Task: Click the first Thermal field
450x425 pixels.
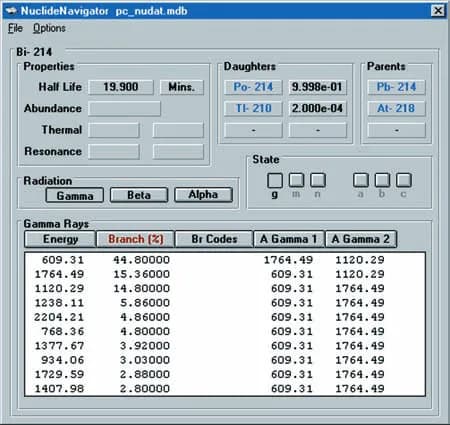Action: click(x=114, y=130)
